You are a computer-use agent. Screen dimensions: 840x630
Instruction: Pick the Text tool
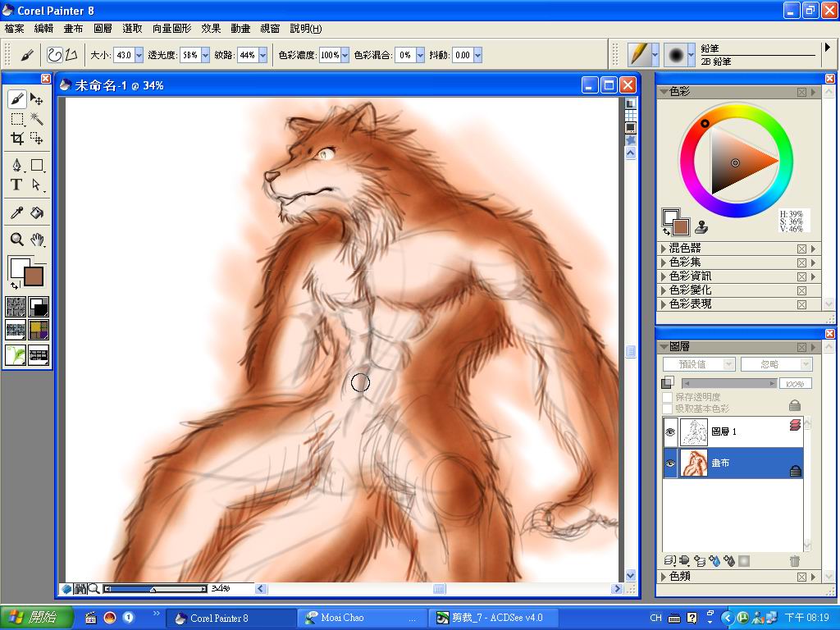click(16, 185)
